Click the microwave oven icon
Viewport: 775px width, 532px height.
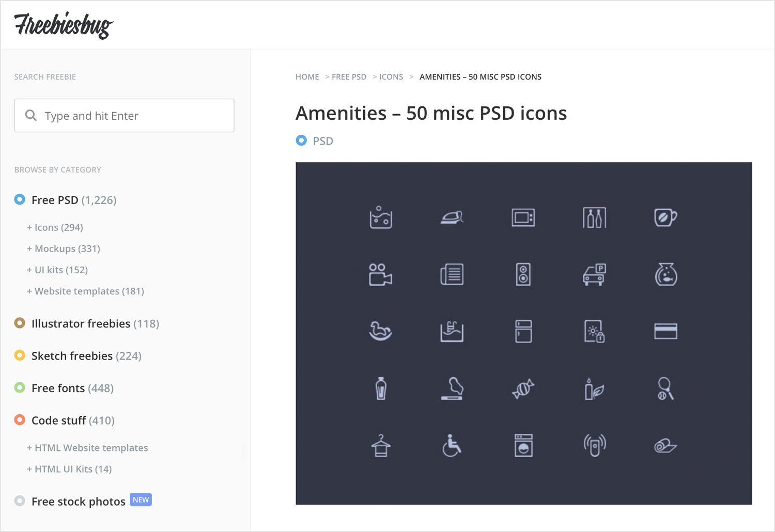(x=523, y=217)
